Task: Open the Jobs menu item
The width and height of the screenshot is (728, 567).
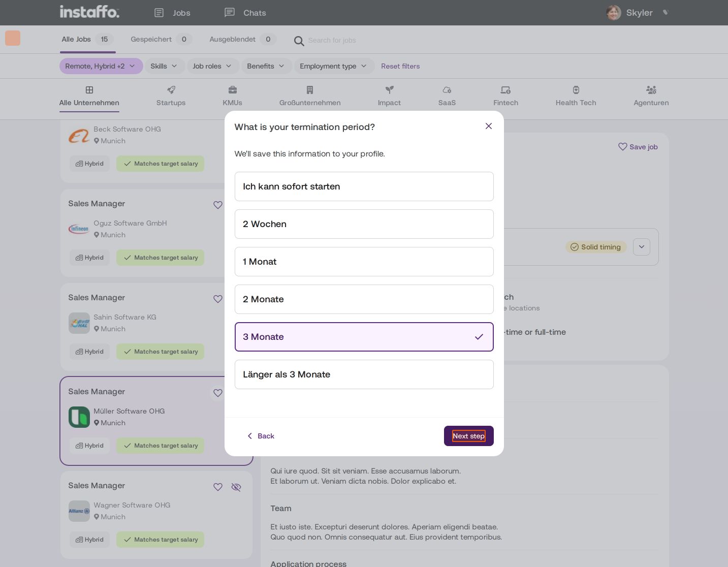Action: tap(173, 13)
